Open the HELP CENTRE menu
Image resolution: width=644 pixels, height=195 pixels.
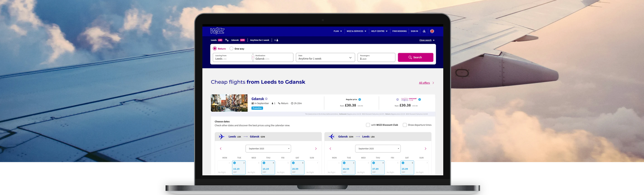[379, 31]
